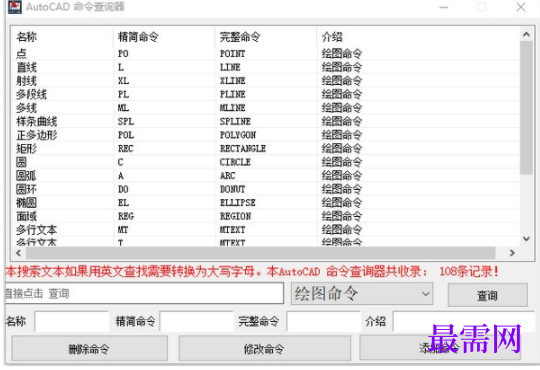Click the AutoCAD app icon in title bar
The height and width of the screenshot is (370, 540).
(15, 7)
